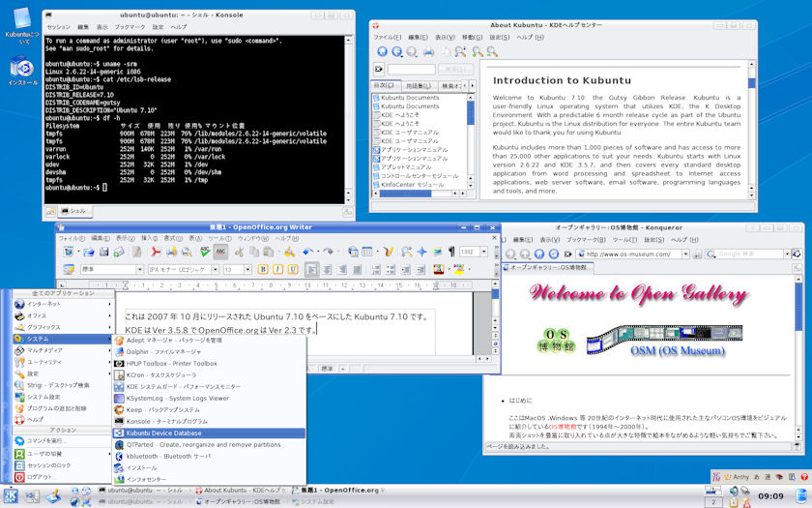Toggle nonprinting characters pilcrow in Writer
The height and width of the screenshot is (508, 812).
[451, 252]
